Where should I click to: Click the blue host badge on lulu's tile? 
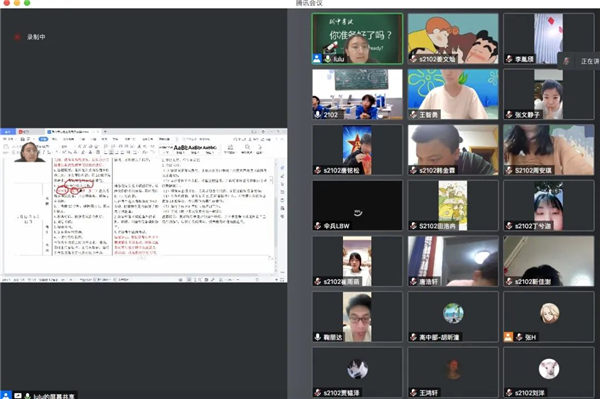[x=317, y=59]
